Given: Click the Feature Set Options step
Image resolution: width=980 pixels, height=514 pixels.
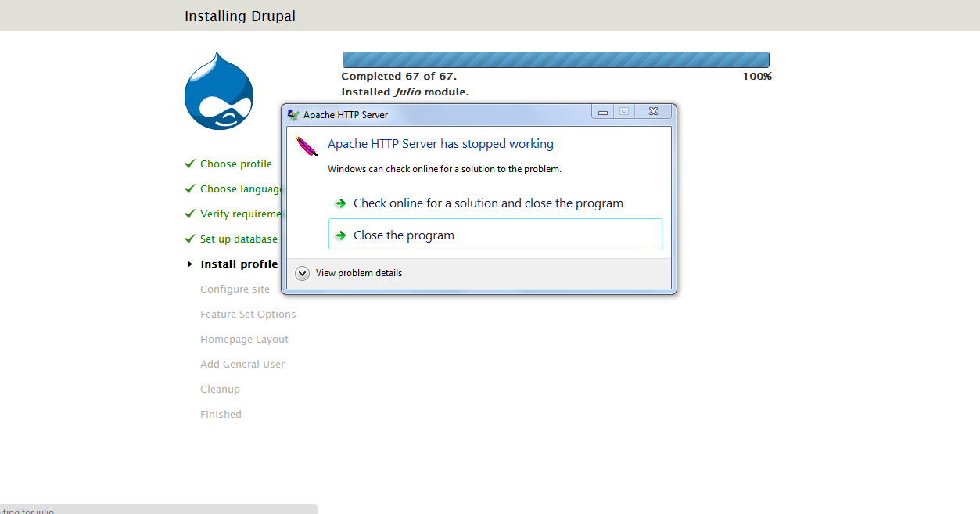Looking at the screenshot, I should click(248, 314).
